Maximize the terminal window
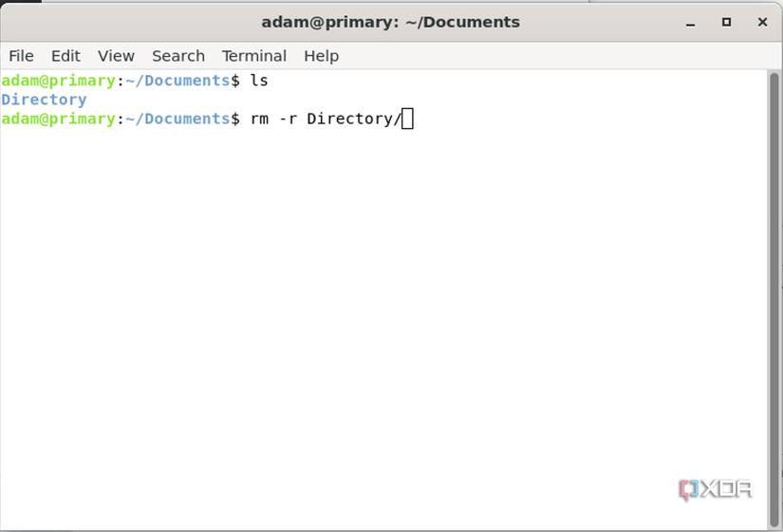Image resolution: width=783 pixels, height=532 pixels. pos(726,22)
